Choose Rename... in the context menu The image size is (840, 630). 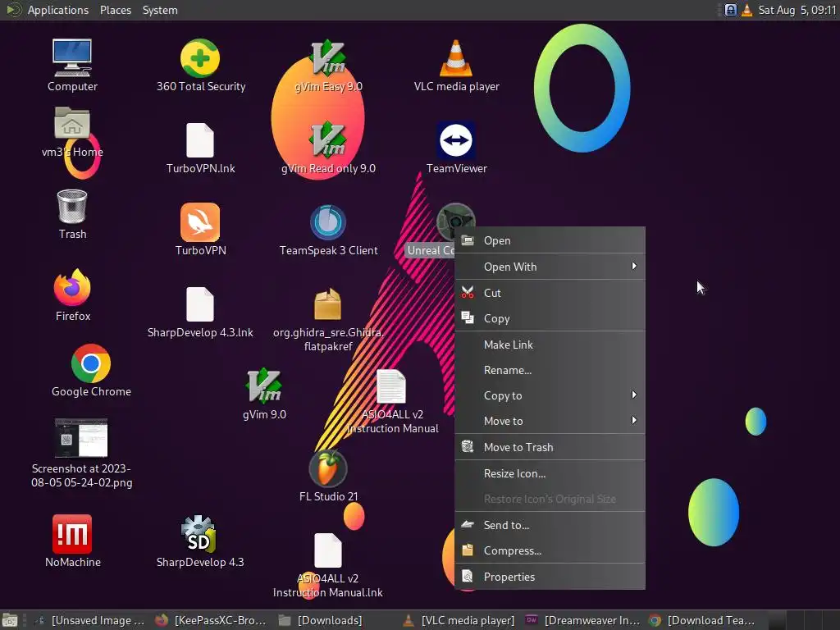click(x=550, y=370)
